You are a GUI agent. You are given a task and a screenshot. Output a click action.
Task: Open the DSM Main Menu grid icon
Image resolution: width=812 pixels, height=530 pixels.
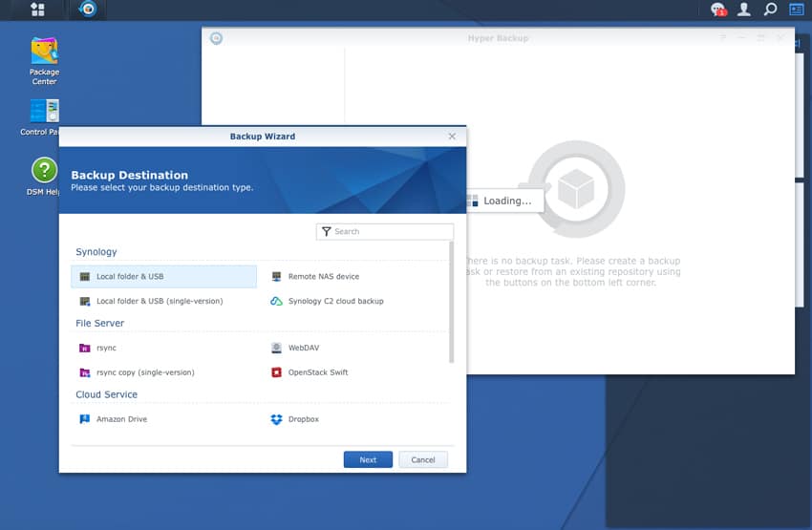pyautogui.click(x=37, y=10)
